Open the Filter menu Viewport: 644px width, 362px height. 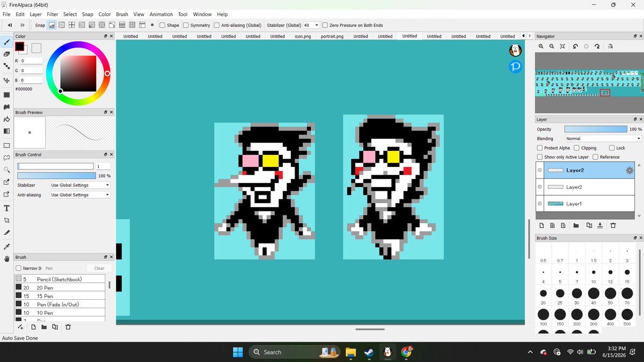52,14
